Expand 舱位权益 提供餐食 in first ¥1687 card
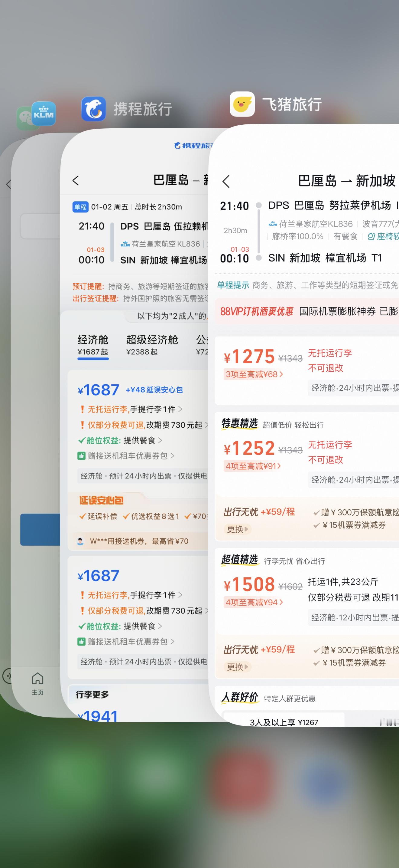The height and width of the screenshot is (868, 399). [120, 440]
